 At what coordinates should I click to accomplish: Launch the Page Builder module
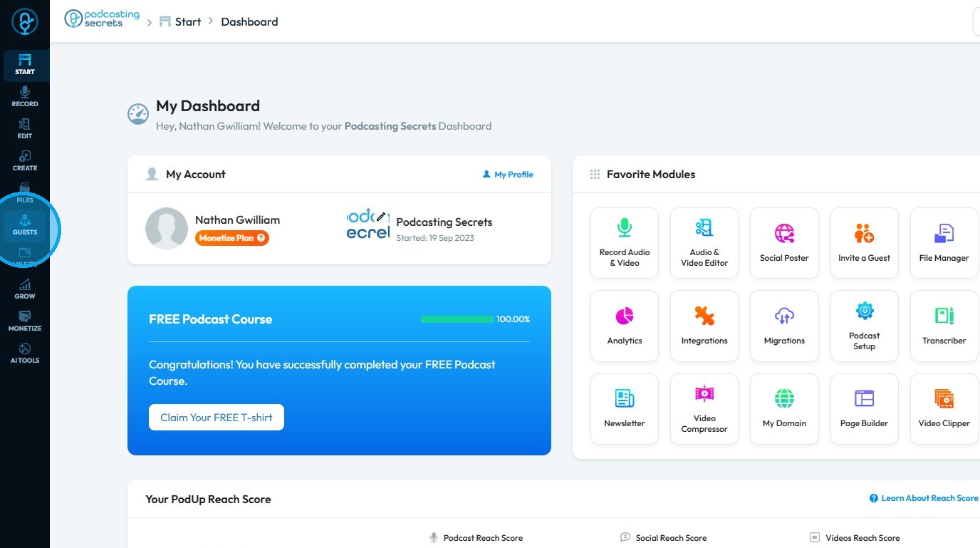click(864, 408)
